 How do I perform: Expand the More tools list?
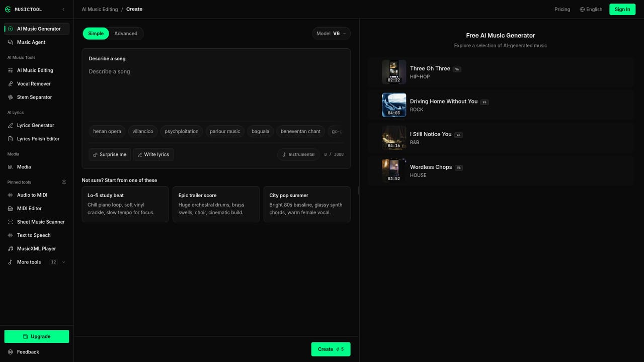point(37,262)
